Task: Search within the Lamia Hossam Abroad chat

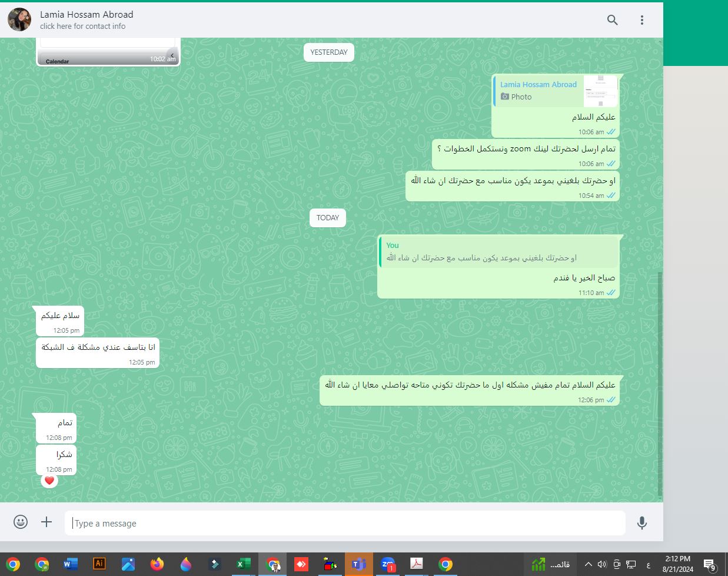Action: [612, 20]
